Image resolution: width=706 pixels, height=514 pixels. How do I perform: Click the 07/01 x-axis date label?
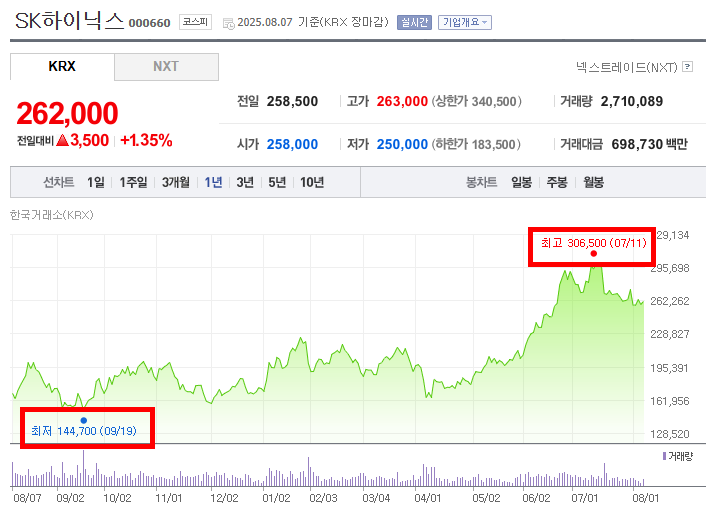[x=585, y=498]
